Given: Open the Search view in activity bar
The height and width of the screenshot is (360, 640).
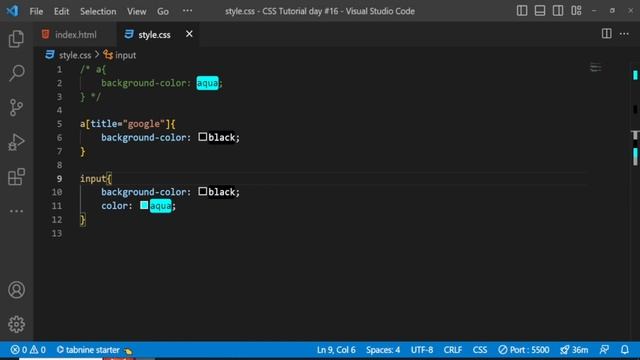Looking at the screenshot, I should pyautogui.click(x=16, y=73).
